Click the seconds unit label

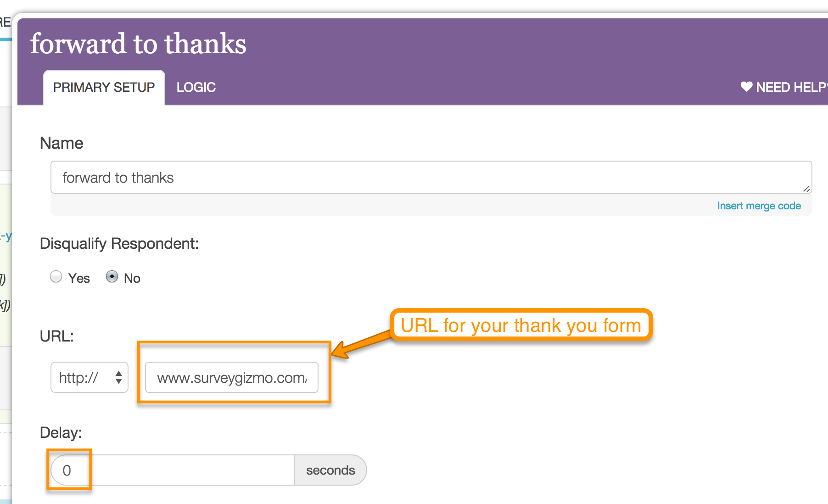pyautogui.click(x=330, y=470)
